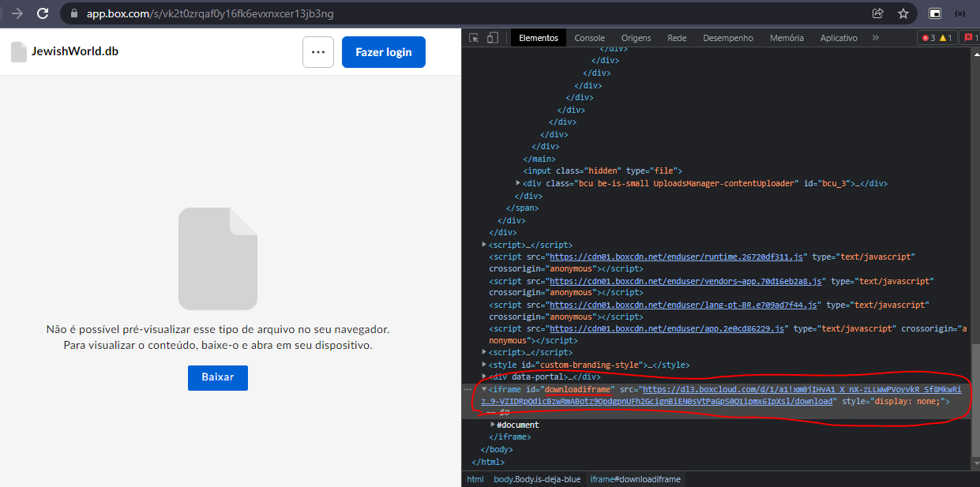The height and width of the screenshot is (487, 980).
Task: Expand the #document node
Action: click(493, 425)
